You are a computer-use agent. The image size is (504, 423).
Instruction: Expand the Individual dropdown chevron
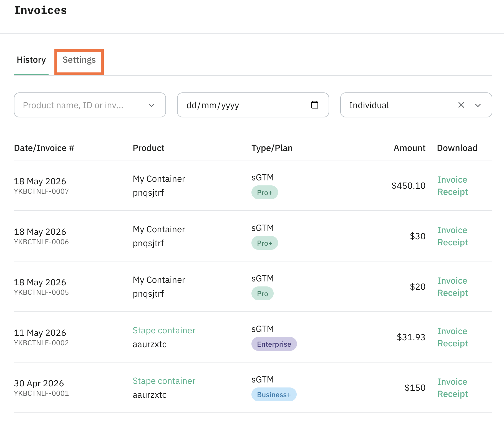[x=478, y=105]
